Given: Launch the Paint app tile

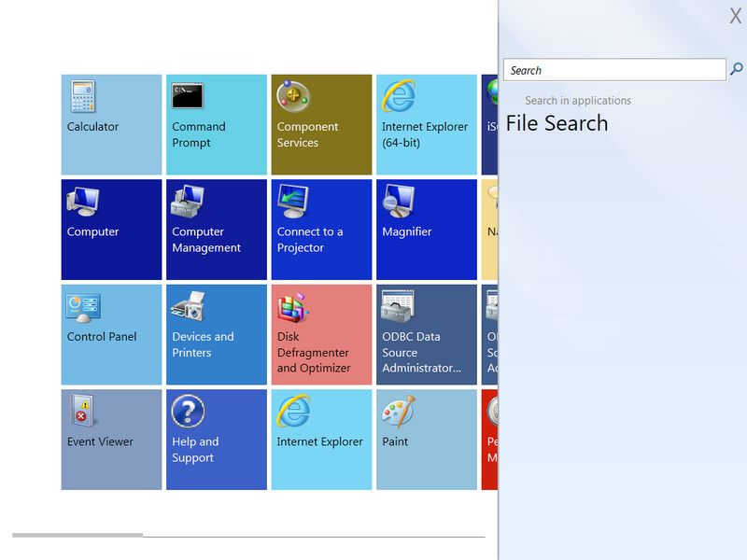Looking at the screenshot, I should [x=426, y=440].
